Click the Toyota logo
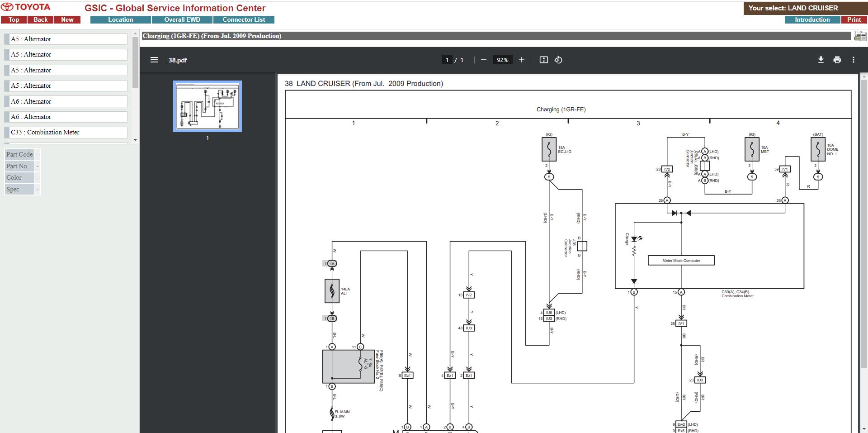The width and height of the screenshot is (868, 433). (26, 7)
